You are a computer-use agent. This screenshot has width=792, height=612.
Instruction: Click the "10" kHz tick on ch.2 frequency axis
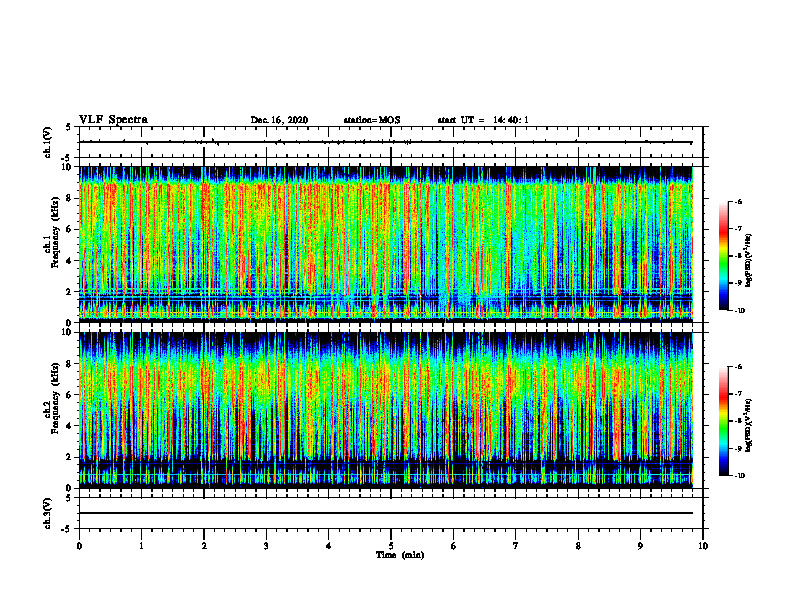point(67,332)
